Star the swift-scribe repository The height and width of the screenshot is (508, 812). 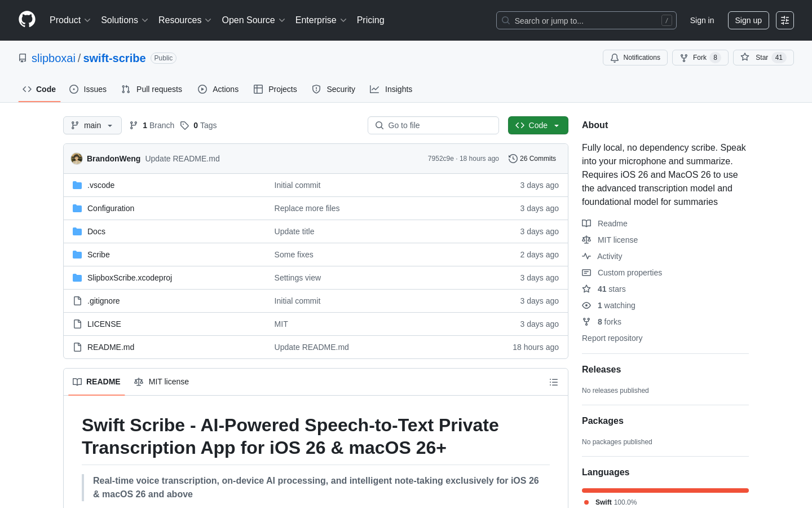[x=763, y=58]
